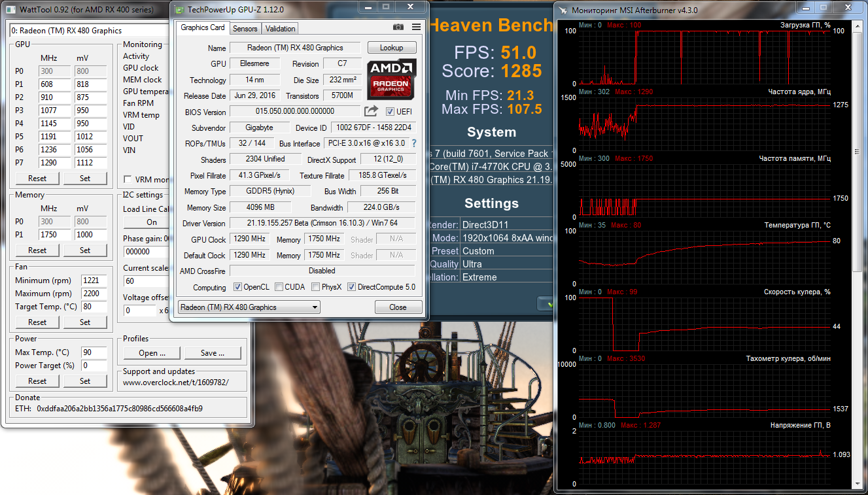Click the P7 MHz field showing 1290
The image size is (868, 495).
click(54, 163)
